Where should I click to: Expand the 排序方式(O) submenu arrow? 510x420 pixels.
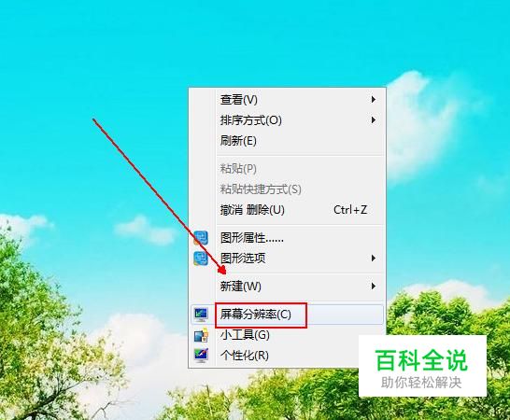[x=374, y=120]
